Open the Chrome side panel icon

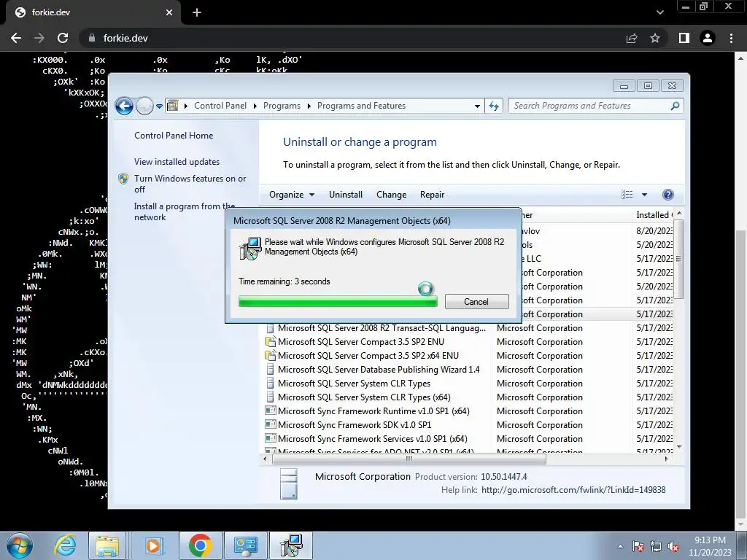click(x=684, y=38)
